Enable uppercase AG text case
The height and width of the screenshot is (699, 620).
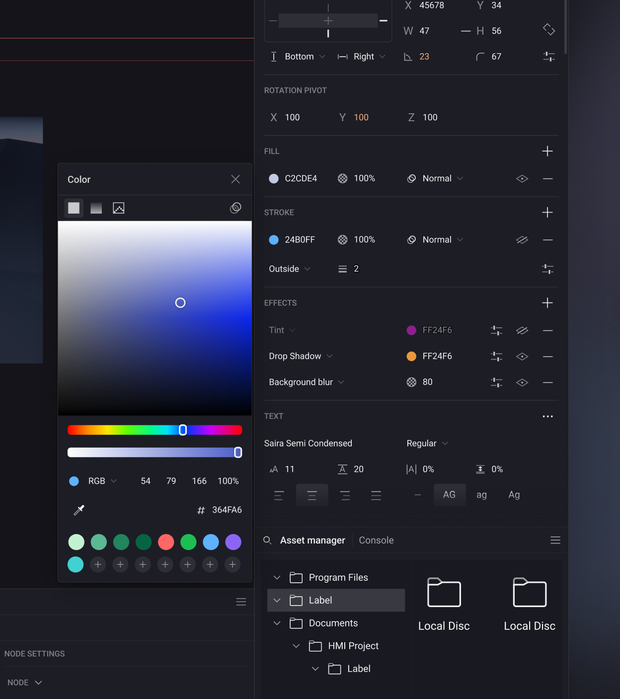(x=449, y=495)
